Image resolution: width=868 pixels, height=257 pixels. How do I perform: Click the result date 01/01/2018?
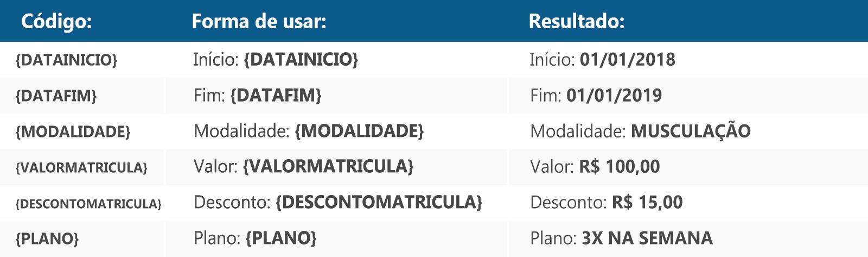click(x=627, y=59)
